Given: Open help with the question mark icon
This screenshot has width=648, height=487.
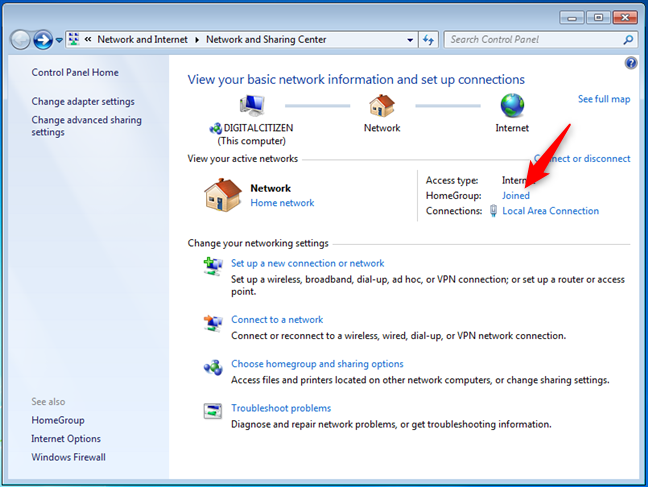Looking at the screenshot, I should (x=631, y=63).
